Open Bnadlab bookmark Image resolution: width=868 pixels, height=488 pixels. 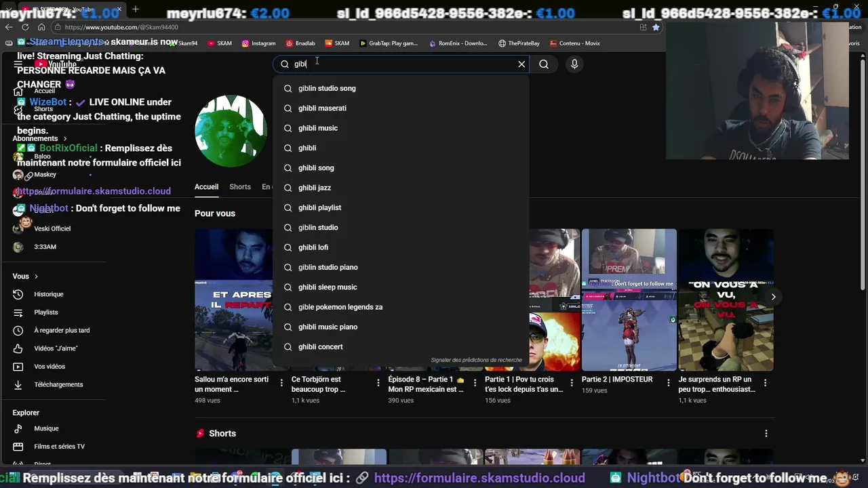pyautogui.click(x=300, y=43)
